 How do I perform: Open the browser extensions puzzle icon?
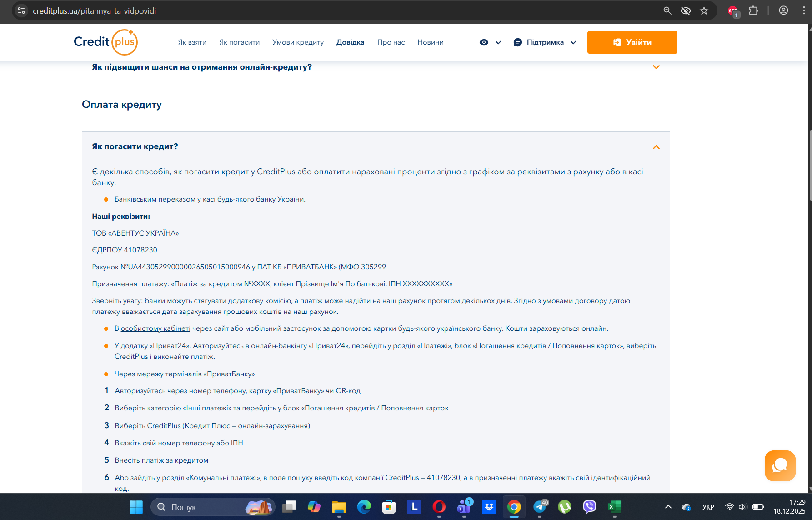(x=753, y=10)
